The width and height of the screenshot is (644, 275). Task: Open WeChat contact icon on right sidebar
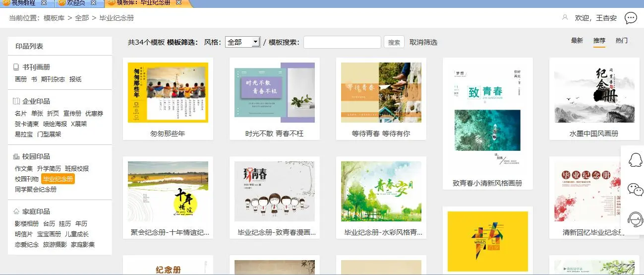(x=635, y=189)
